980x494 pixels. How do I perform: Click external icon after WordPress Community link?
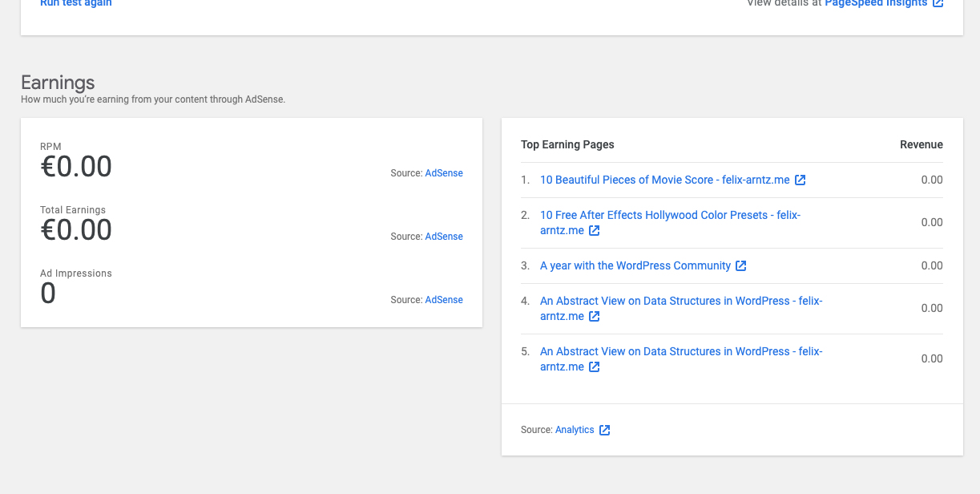[741, 266]
